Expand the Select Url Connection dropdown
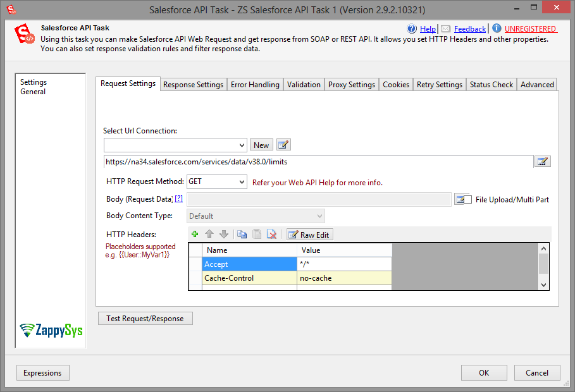 (242, 145)
